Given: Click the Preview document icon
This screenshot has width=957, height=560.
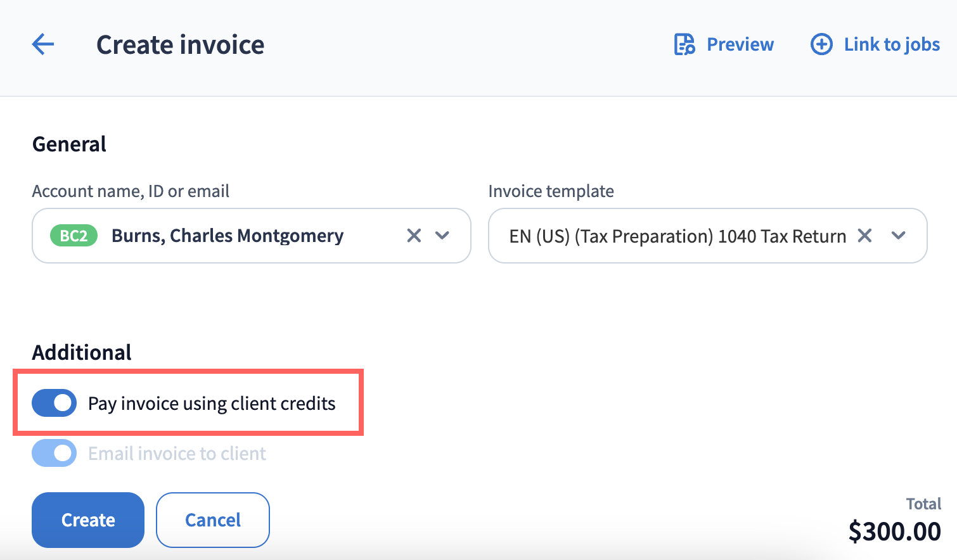Looking at the screenshot, I should click(x=684, y=44).
